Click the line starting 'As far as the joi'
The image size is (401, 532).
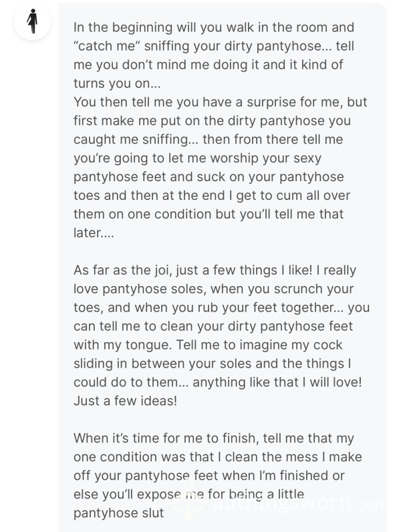[x=215, y=271]
